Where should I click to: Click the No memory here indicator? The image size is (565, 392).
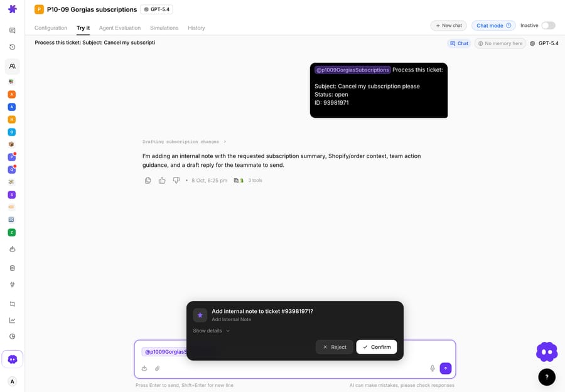pyautogui.click(x=500, y=43)
